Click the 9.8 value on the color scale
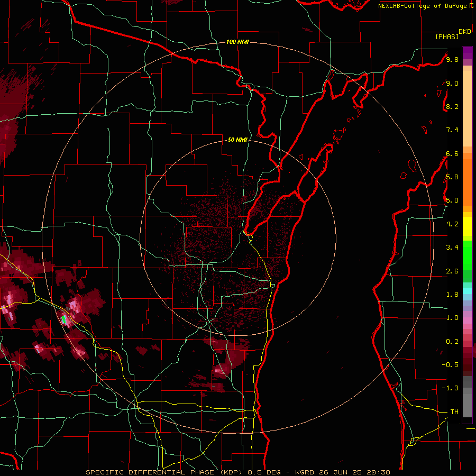476x476 pixels. coord(452,59)
